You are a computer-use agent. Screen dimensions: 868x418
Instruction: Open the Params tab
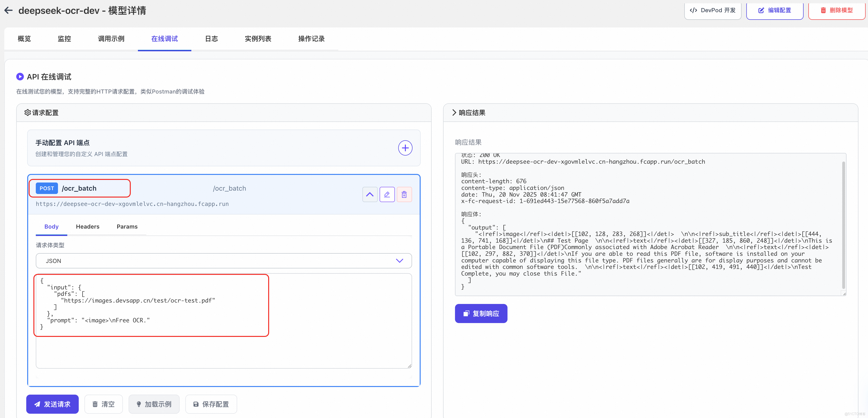point(127,226)
